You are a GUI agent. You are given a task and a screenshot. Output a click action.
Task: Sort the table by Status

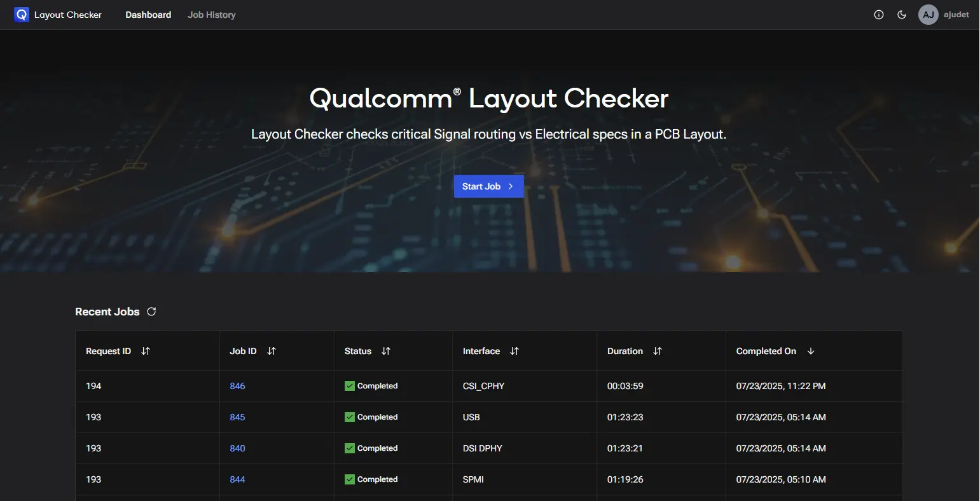[x=386, y=351]
